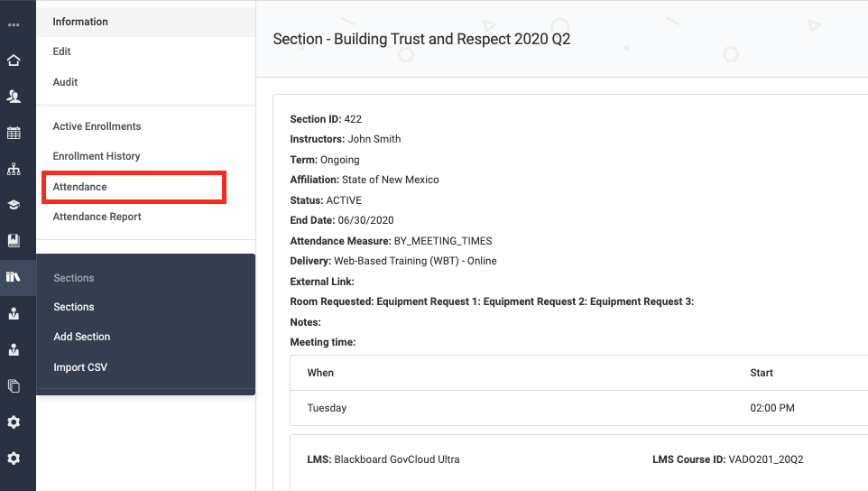This screenshot has height=491, width=868.
Task: Click the copy documents icon in sidebar
Action: 14,385
